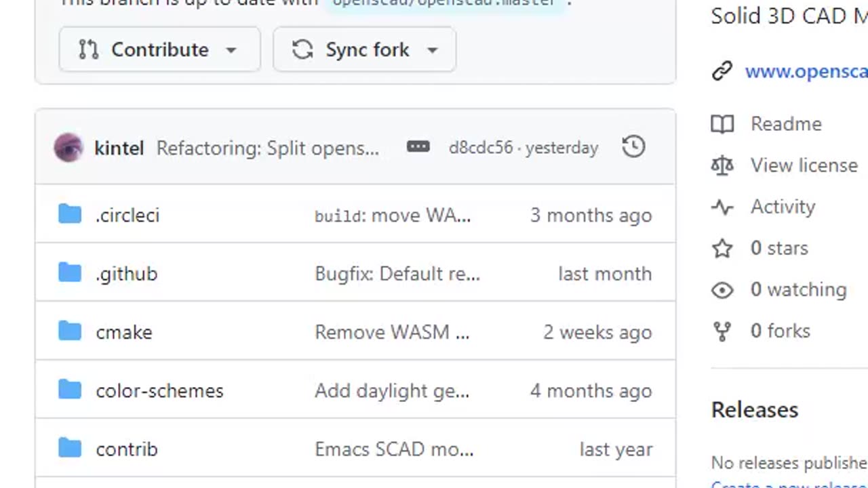Click folder icon next to contrib

(70, 448)
